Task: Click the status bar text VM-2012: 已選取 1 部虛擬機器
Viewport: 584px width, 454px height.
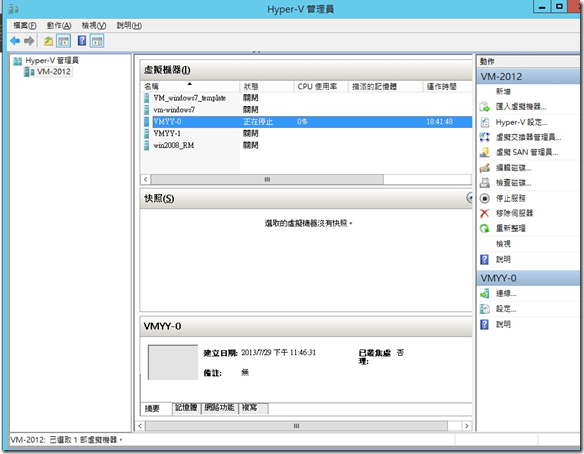Action: tap(66, 440)
